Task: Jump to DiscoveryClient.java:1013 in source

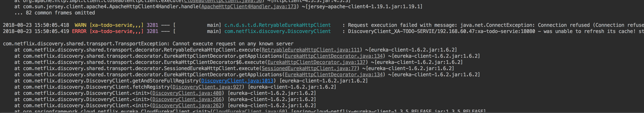Action: click(x=237, y=81)
